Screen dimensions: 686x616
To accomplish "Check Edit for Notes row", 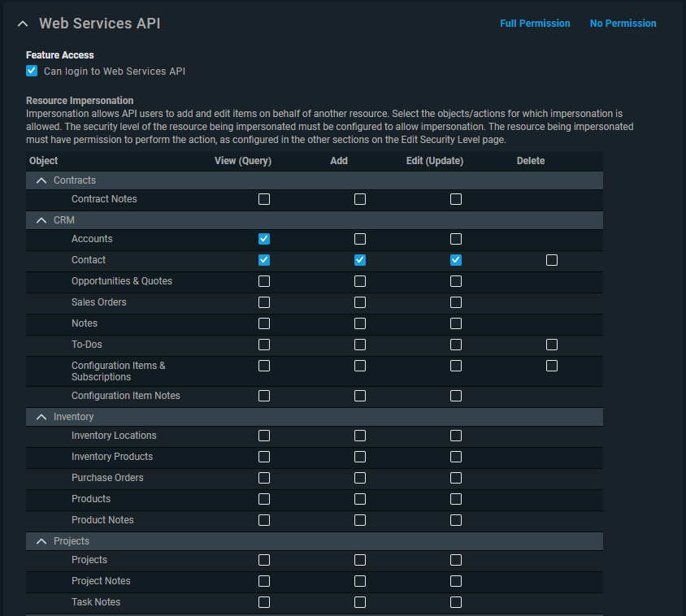I will 455,323.
